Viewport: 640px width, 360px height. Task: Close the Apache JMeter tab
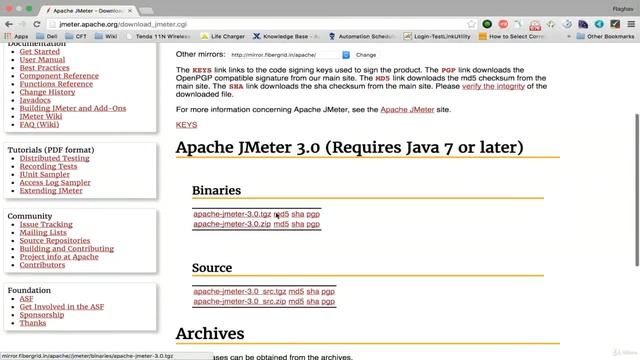(130, 11)
